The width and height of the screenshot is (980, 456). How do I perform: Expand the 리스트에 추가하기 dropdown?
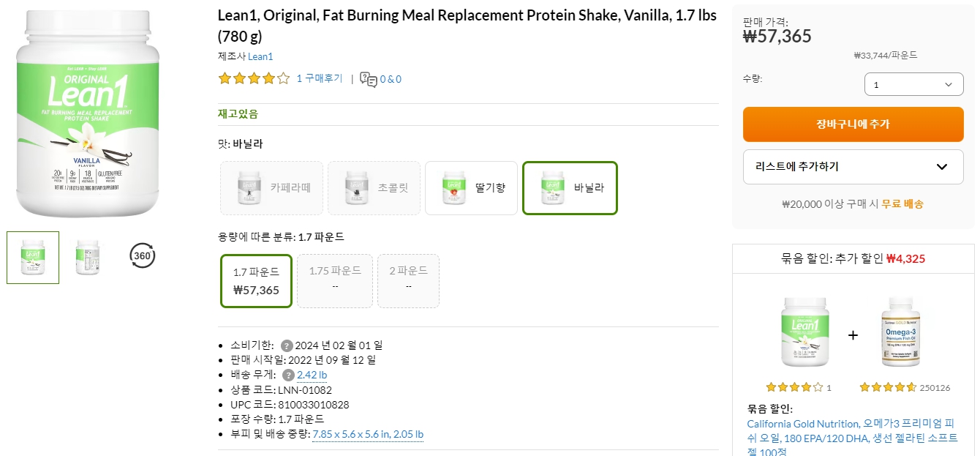[853, 167]
